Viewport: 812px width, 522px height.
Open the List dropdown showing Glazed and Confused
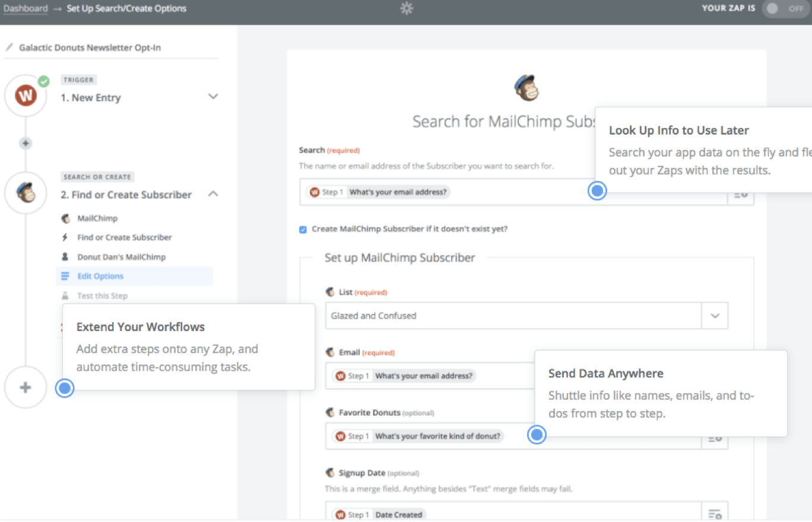pyautogui.click(x=715, y=316)
